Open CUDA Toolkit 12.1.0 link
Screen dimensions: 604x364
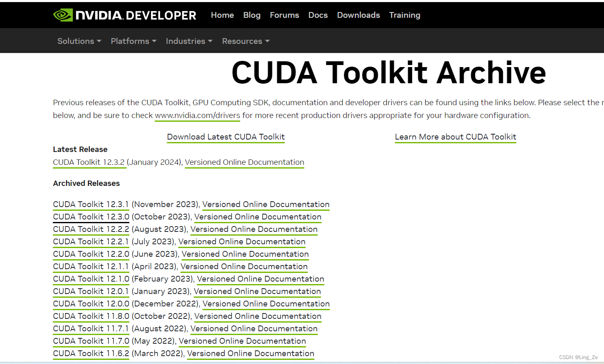[x=91, y=279]
